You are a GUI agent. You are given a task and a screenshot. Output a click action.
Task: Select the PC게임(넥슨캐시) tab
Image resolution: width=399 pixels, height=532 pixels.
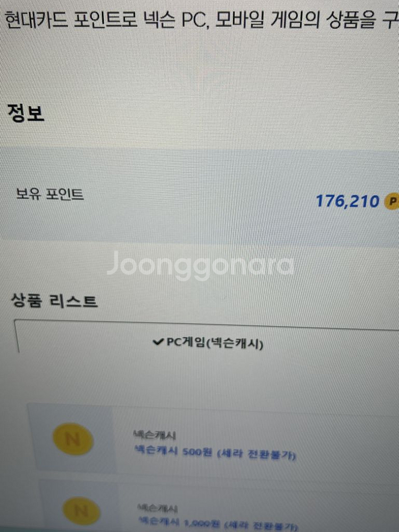point(209,343)
